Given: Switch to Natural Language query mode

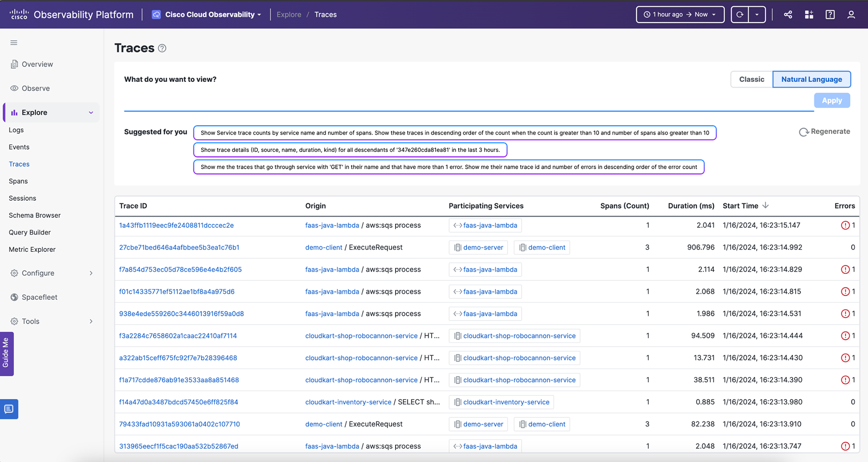Looking at the screenshot, I should point(811,79).
